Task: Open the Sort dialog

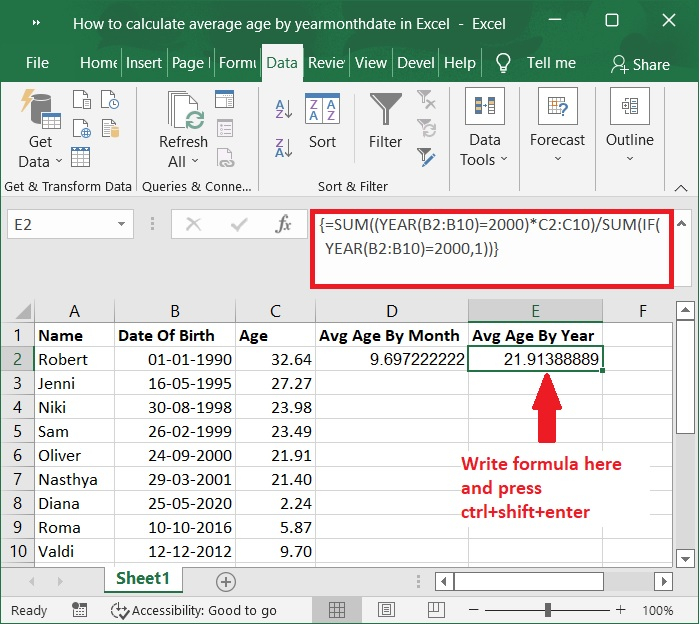Action: (322, 122)
